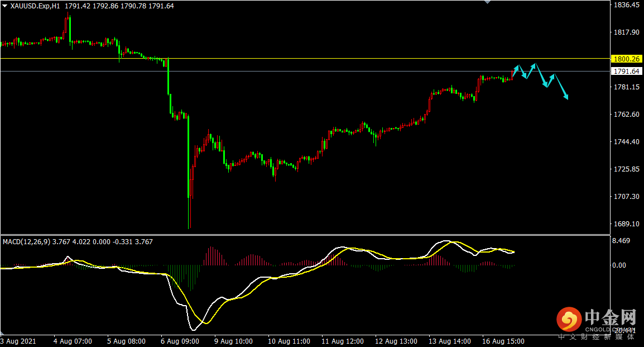Click the 1725.85 price scale value
Viewport: 644px width, 347px height.
pos(626,169)
